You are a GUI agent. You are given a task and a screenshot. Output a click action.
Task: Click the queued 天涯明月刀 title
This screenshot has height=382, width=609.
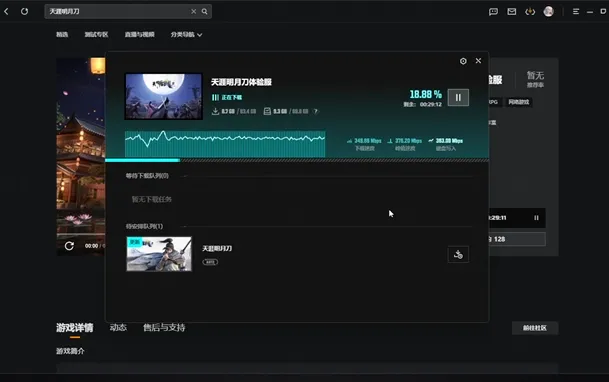[217, 248]
